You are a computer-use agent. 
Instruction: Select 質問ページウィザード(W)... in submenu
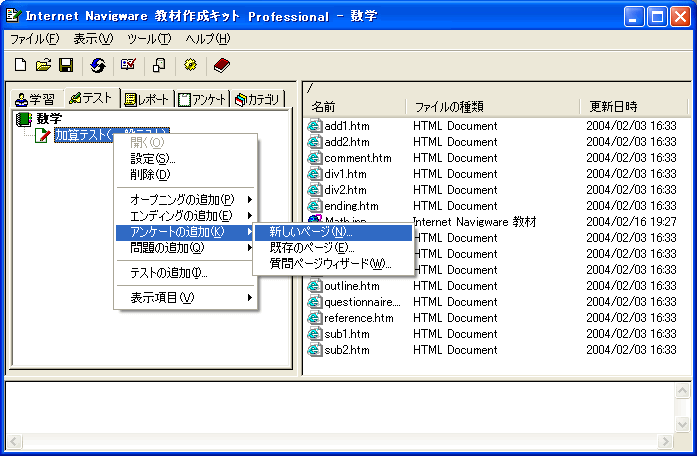tap(333, 264)
